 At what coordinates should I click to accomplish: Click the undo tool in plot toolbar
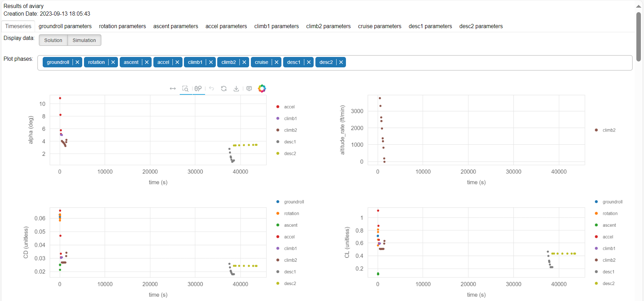[x=212, y=89]
